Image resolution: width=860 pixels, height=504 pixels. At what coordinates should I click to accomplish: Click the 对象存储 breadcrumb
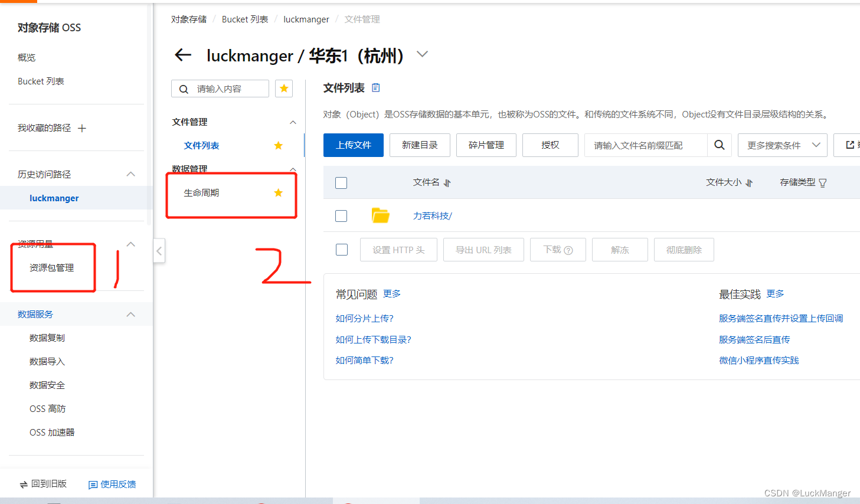(x=189, y=19)
